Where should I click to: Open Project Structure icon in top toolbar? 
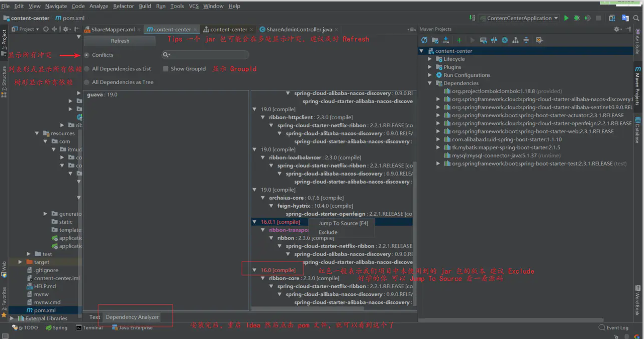pos(612,18)
